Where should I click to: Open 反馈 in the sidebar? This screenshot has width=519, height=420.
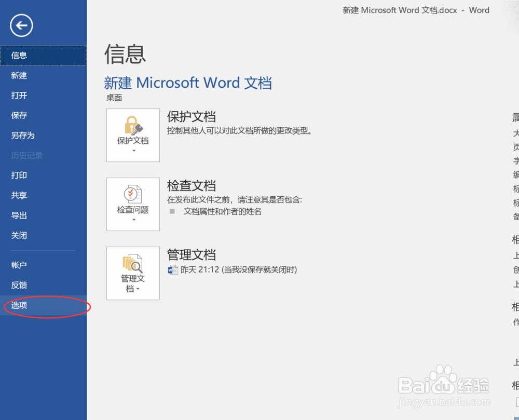tap(44, 286)
